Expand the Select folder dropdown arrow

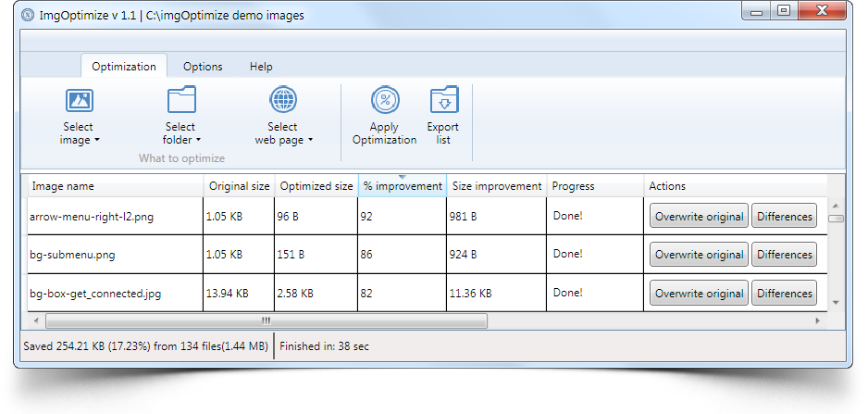(198, 140)
